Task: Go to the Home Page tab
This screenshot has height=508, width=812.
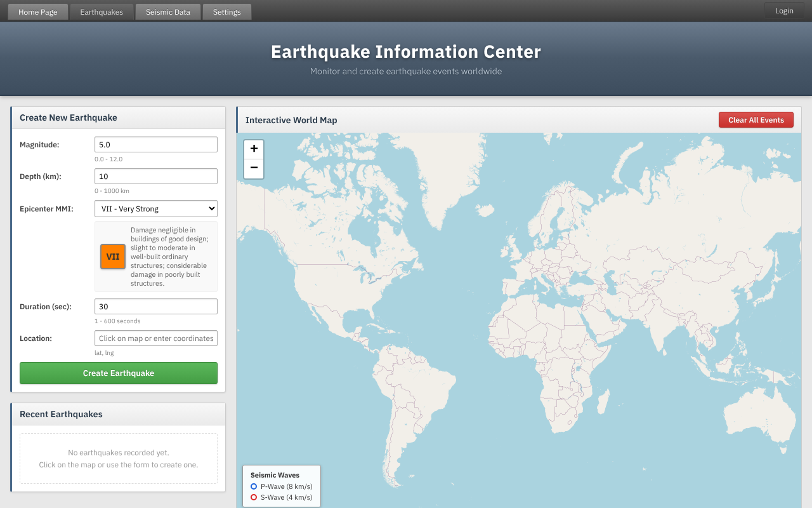Action: [37, 11]
